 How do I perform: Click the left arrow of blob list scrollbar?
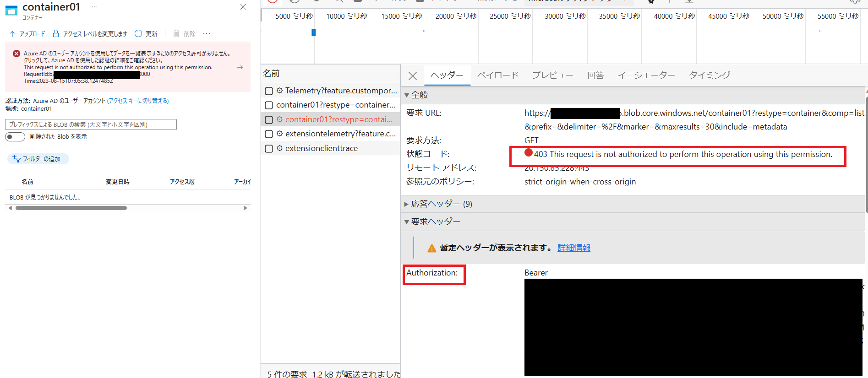click(x=10, y=208)
